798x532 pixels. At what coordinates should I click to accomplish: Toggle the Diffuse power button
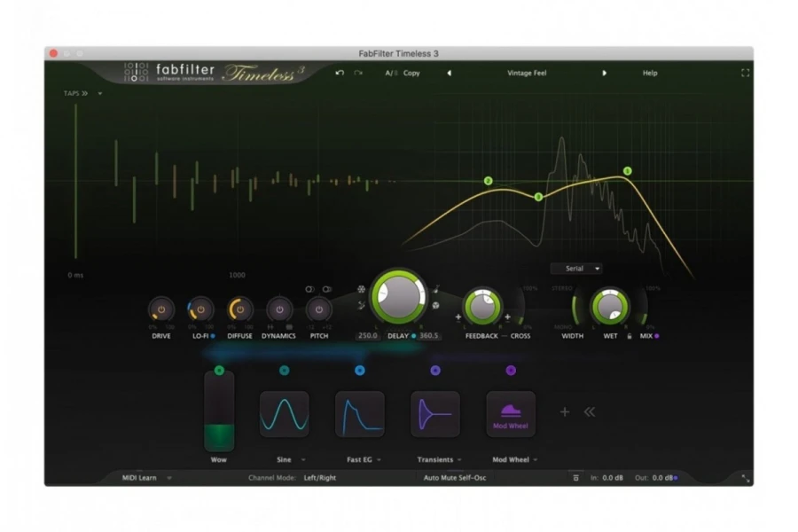pos(239,309)
